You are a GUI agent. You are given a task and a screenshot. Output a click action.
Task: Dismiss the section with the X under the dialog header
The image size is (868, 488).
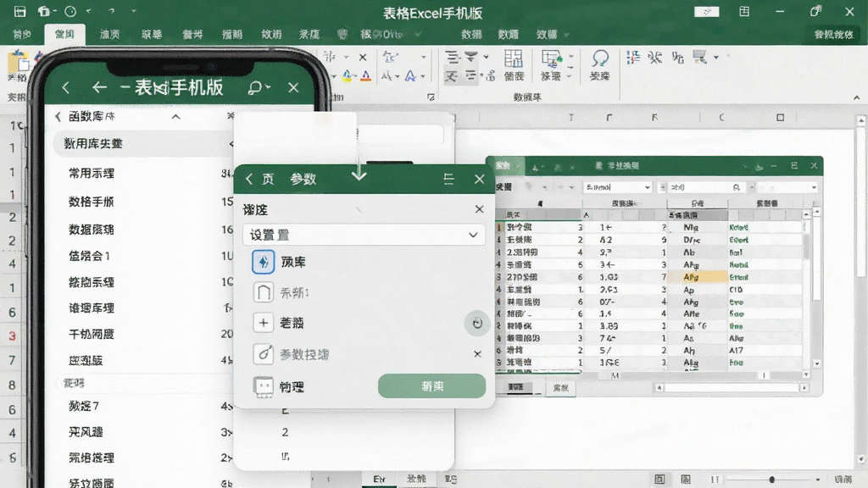tap(480, 209)
